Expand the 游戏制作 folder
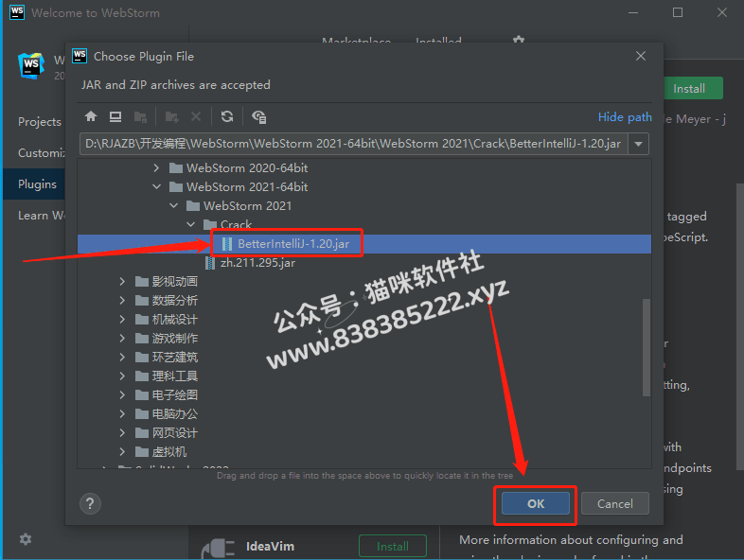Viewport: 744px width, 560px height. click(122, 339)
